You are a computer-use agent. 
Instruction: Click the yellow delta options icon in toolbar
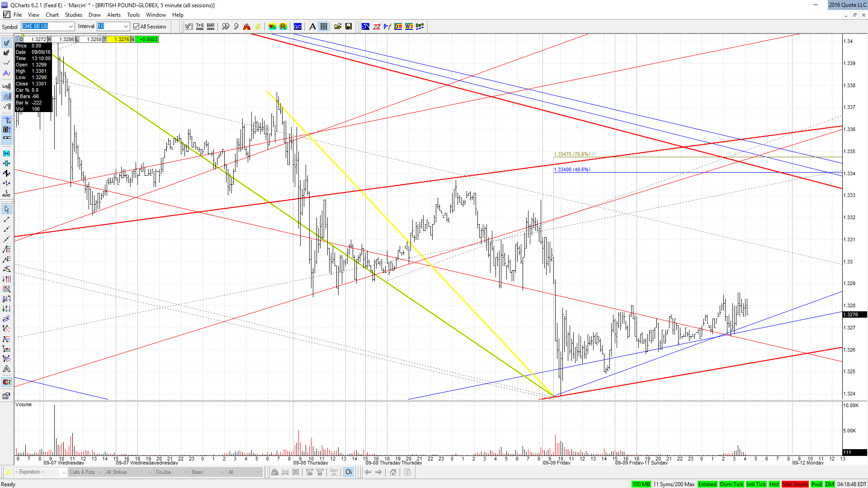(258, 27)
